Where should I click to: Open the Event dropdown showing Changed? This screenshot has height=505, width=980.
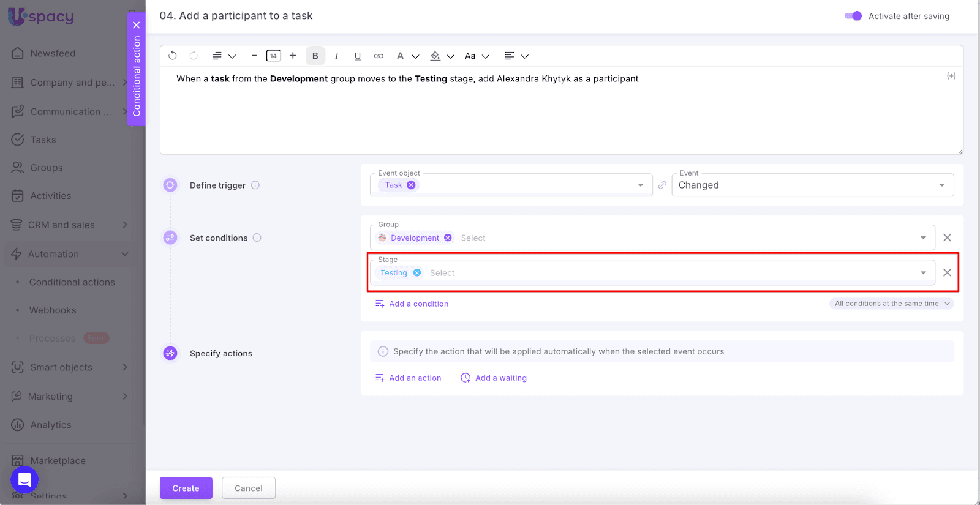[812, 185]
